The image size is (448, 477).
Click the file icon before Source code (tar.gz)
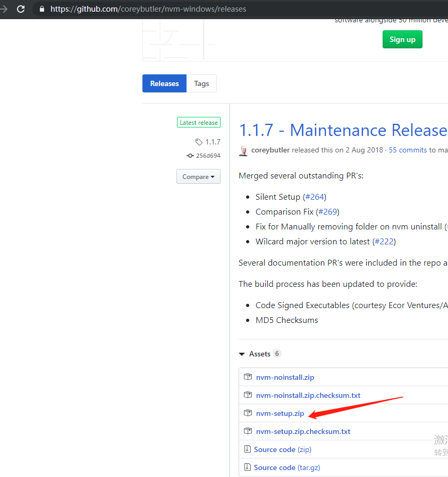pyautogui.click(x=248, y=467)
